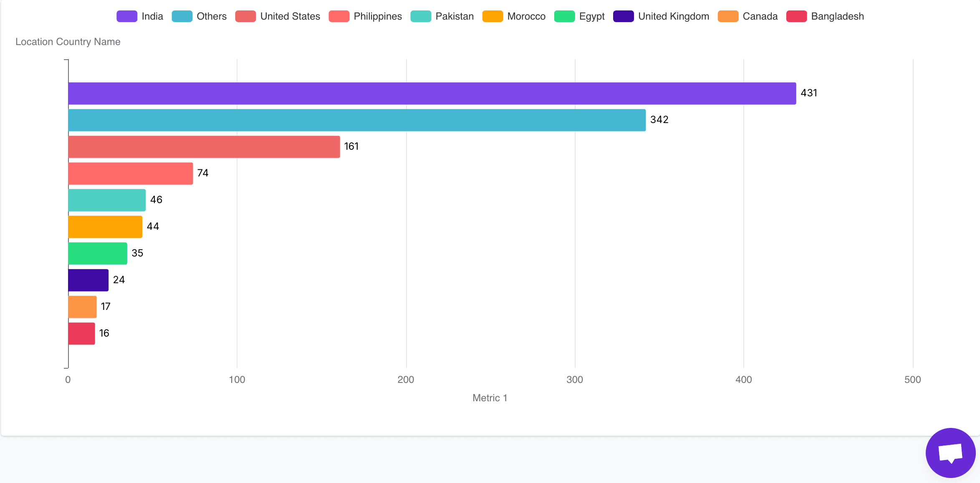Expand the Location Country Name filter
This screenshot has width=980, height=483.
tap(67, 42)
